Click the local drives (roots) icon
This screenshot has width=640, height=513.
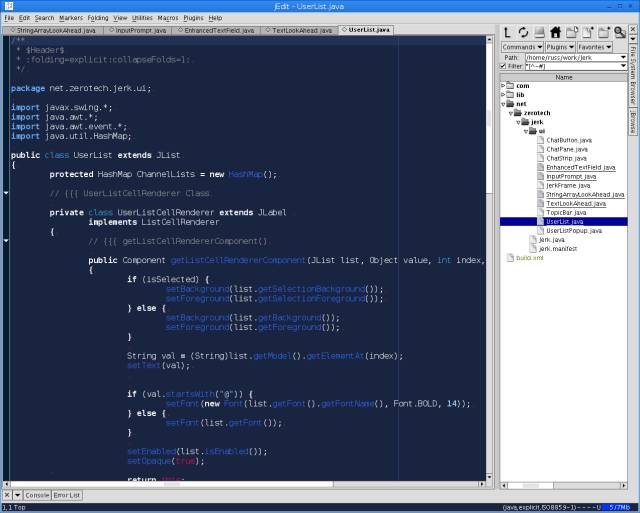click(x=540, y=32)
